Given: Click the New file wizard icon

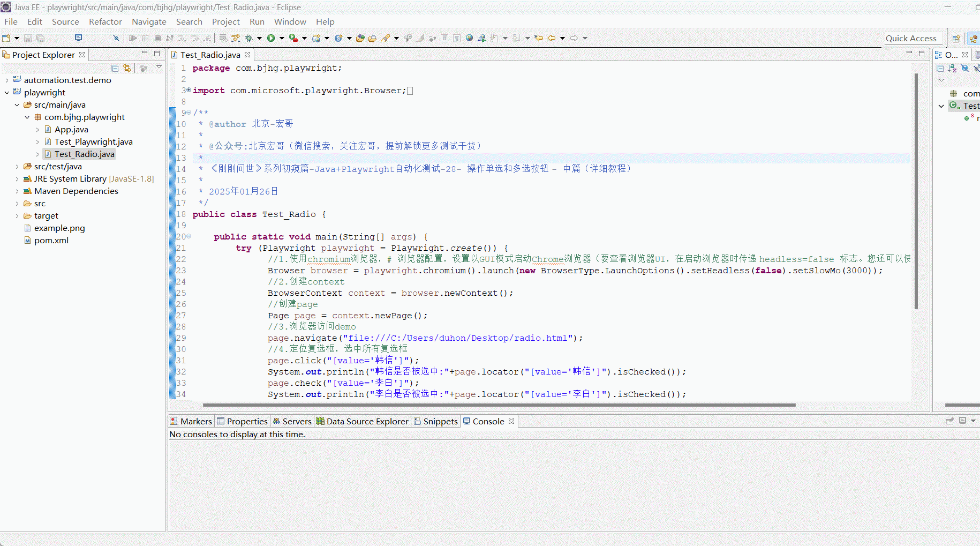Looking at the screenshot, I should [6, 38].
